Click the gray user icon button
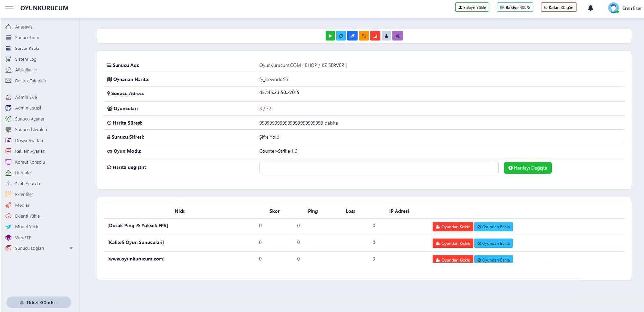Viewport: 644px width, 312px height. coord(386,36)
